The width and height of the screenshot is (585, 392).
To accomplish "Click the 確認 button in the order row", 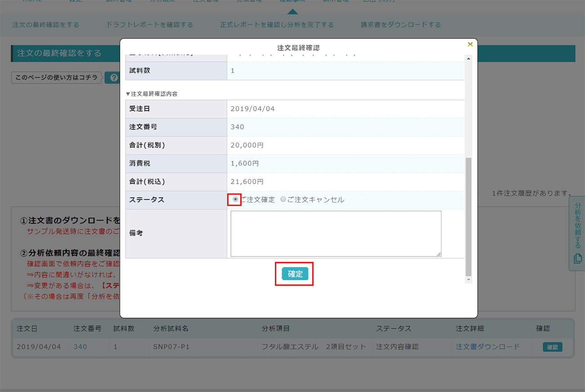I will [x=552, y=347].
